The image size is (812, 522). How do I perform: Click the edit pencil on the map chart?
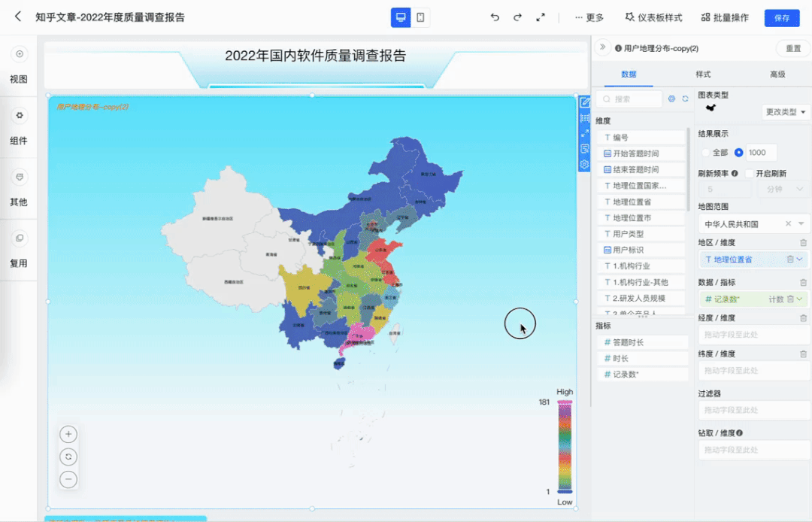[584, 102]
